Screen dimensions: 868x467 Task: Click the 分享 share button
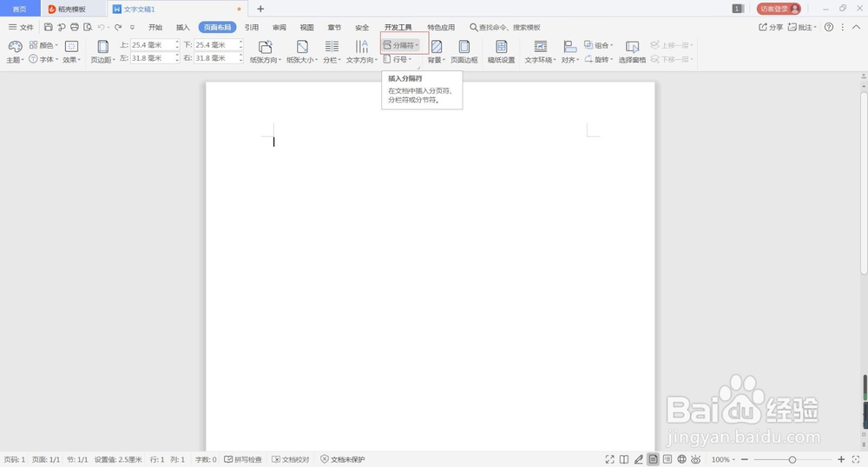coord(771,27)
